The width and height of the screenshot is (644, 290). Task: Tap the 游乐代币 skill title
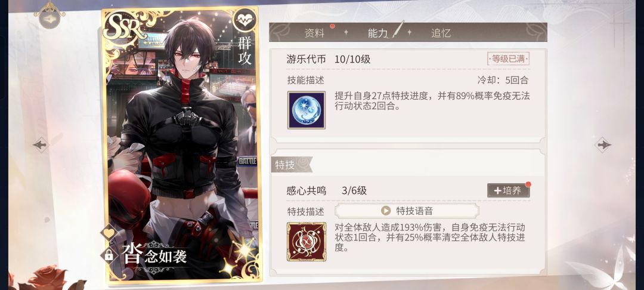[x=306, y=59]
